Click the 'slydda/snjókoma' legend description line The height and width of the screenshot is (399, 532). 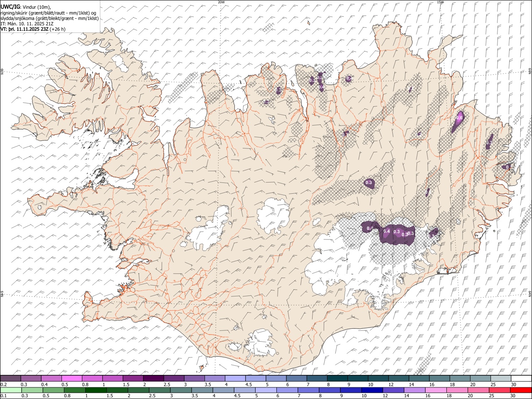[49, 18]
